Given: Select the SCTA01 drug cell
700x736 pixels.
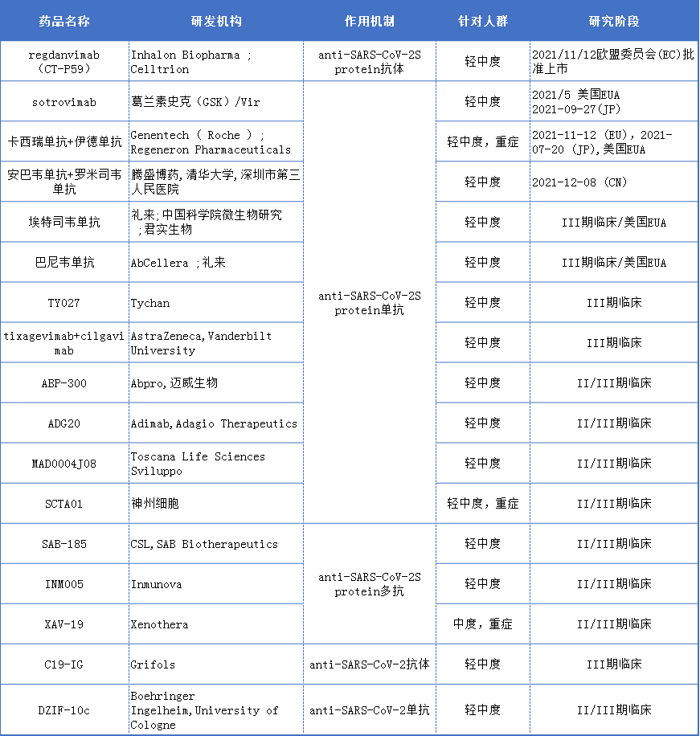Looking at the screenshot, I should pos(64,504).
